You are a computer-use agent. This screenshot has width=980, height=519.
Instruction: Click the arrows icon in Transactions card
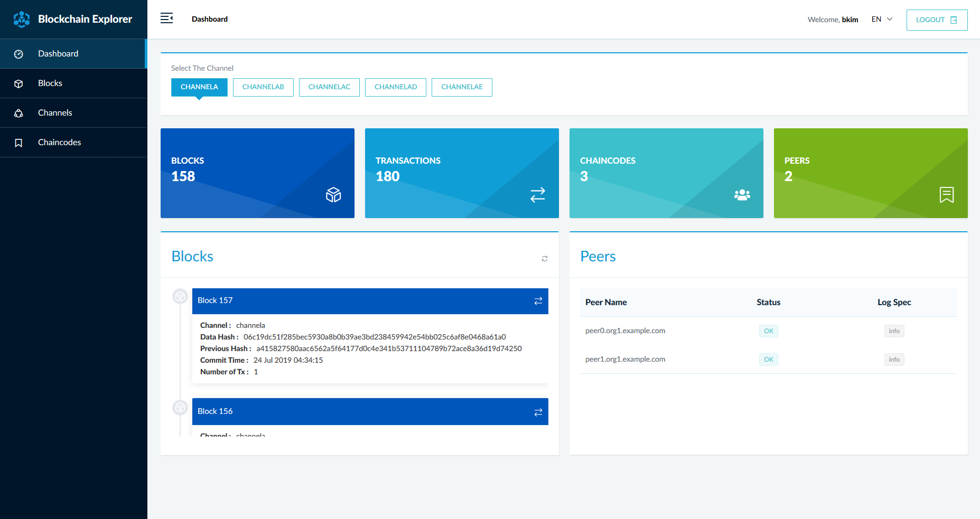(537, 195)
